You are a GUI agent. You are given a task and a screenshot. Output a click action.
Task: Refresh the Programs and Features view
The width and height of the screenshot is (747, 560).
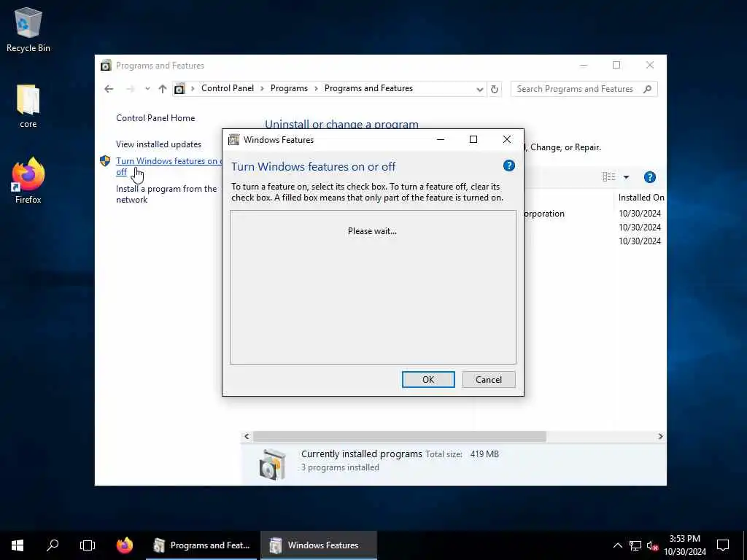[x=495, y=89]
